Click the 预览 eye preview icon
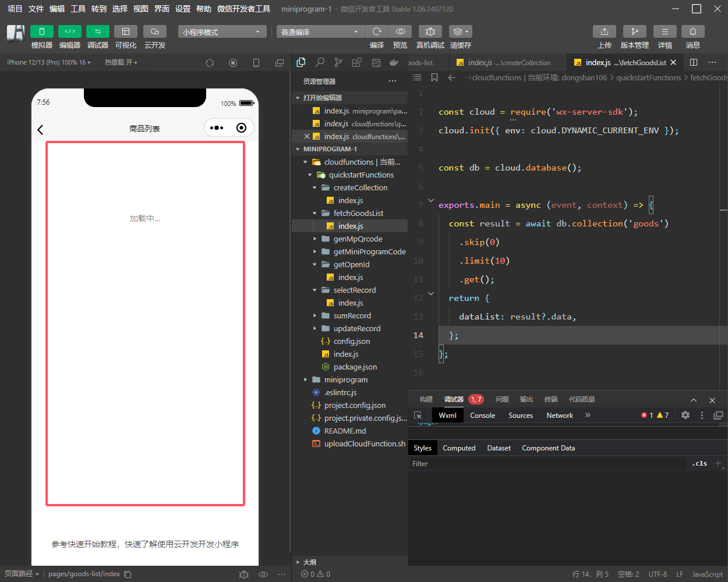Viewport: 728px width, 582px height. coord(400,31)
